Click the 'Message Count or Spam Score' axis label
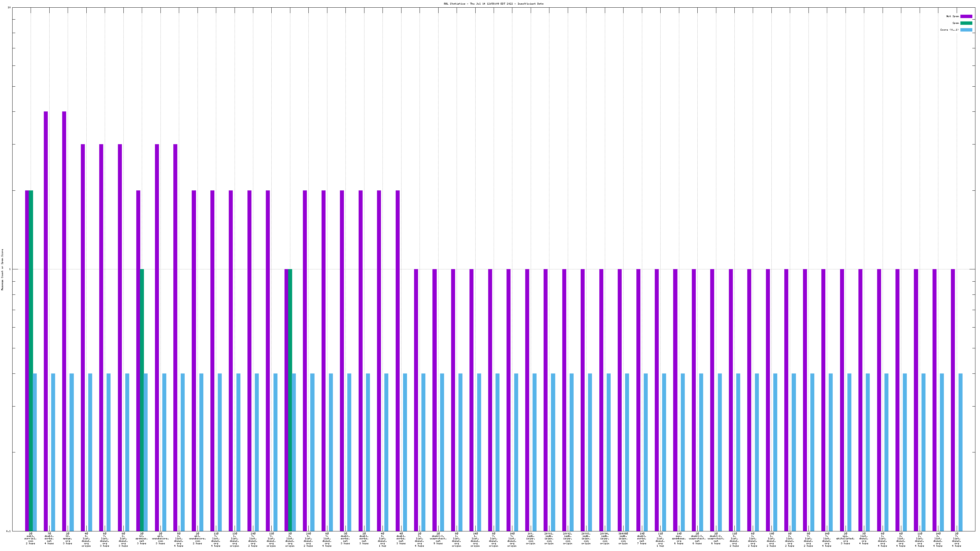 (x=2, y=270)
